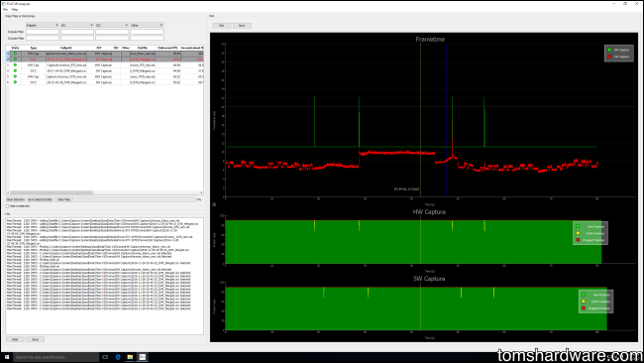Click the green status dot in row 2
644x363 pixels.
point(15,60)
